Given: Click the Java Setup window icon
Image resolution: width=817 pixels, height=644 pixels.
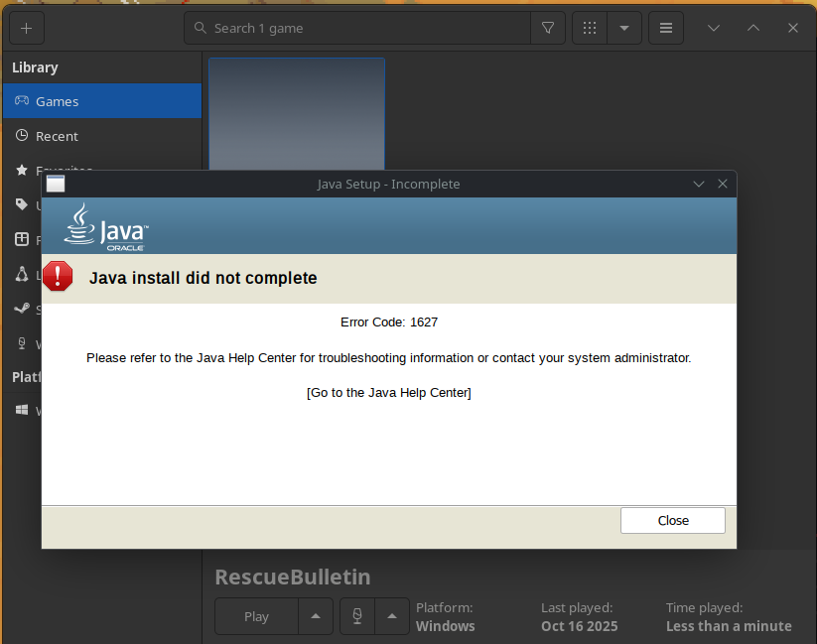Looking at the screenshot, I should (56, 184).
